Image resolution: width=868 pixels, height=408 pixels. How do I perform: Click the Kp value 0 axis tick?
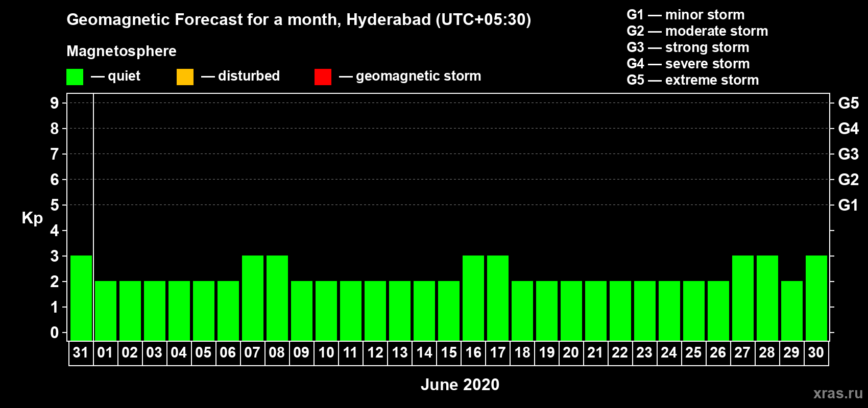point(55,333)
